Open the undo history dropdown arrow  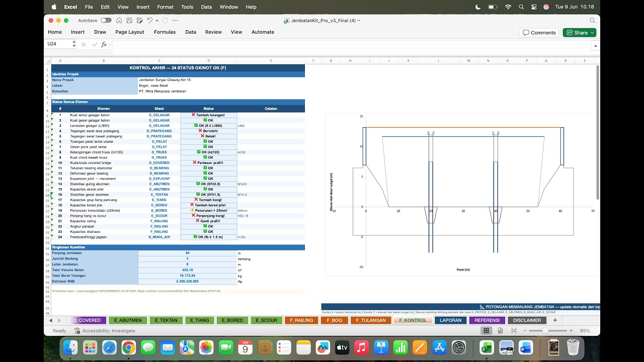pos(157,21)
